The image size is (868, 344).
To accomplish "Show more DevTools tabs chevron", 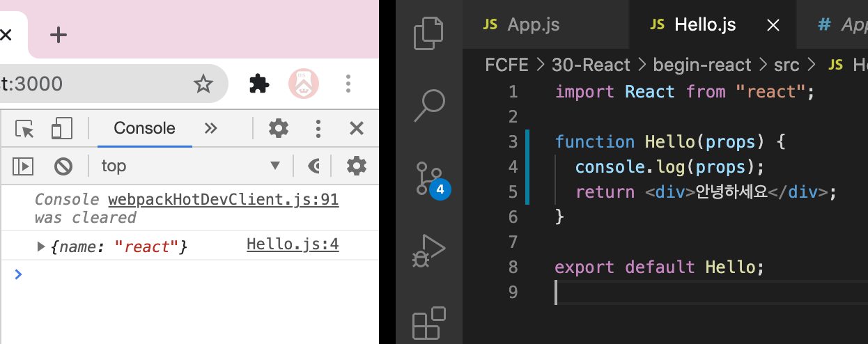I will (x=210, y=128).
